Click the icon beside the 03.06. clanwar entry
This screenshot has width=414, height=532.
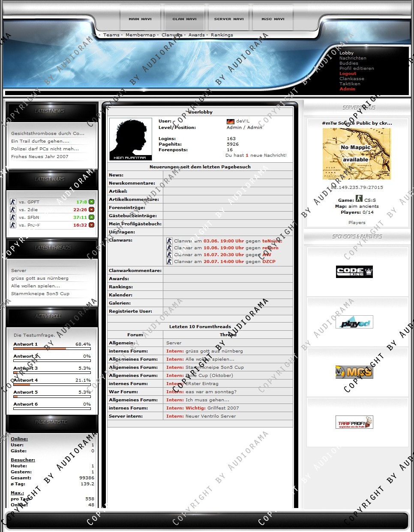(x=169, y=241)
